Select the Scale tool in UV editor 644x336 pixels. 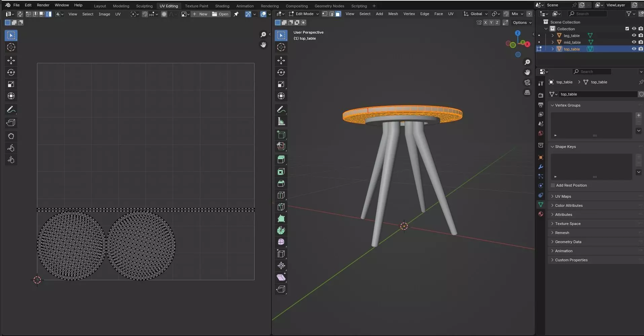coord(11,84)
